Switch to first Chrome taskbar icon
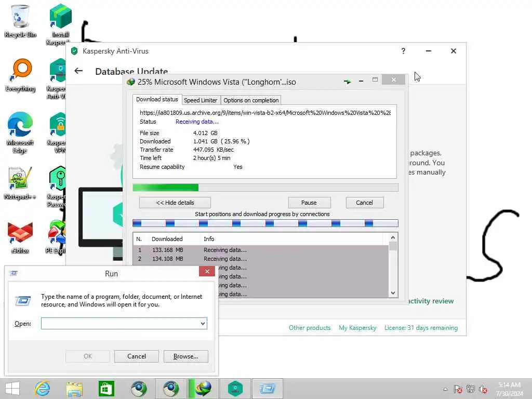Viewport: 532px width, 399px height. pos(139,389)
